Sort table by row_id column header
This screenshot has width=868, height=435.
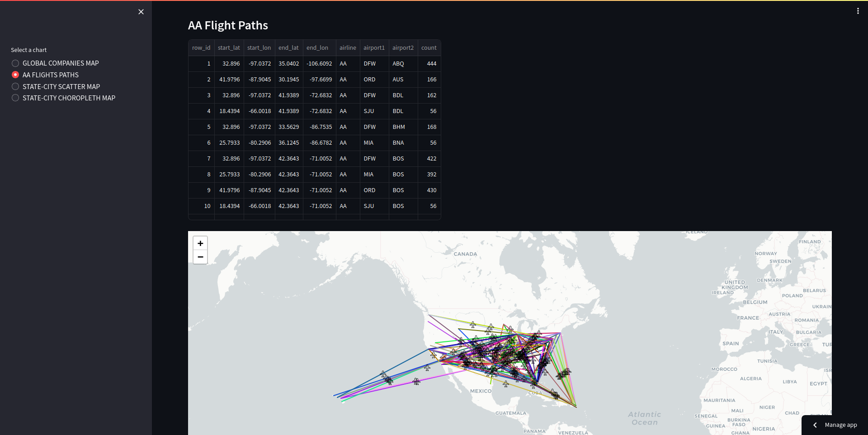pos(201,48)
